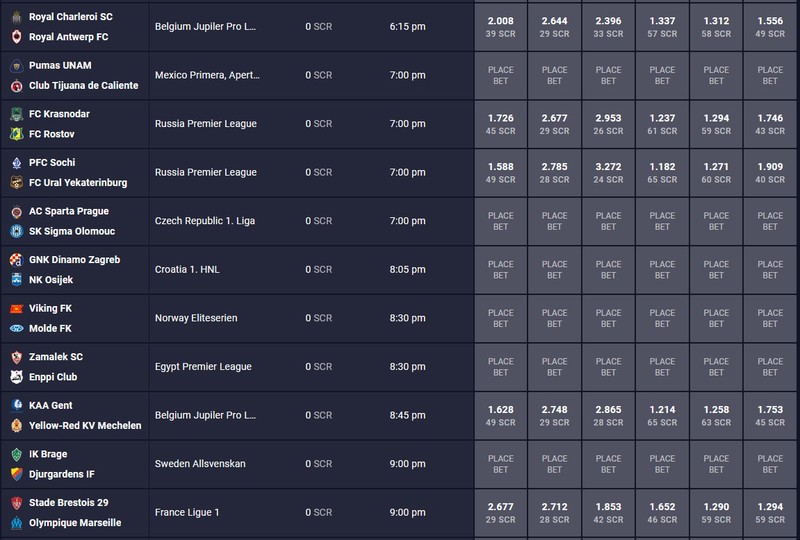Open the AC Sparta Prague team link

click(69, 211)
